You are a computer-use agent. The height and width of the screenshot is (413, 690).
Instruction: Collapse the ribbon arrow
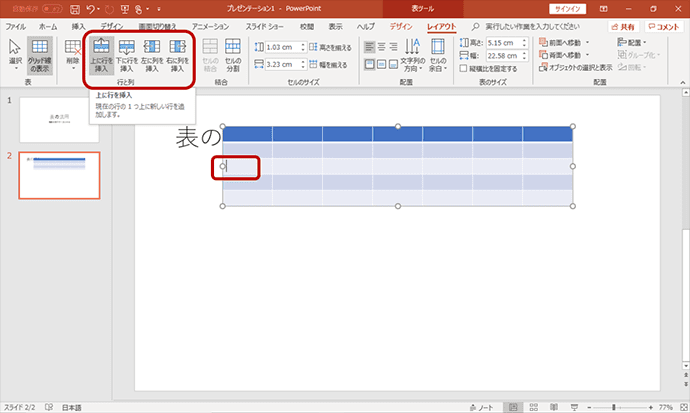coord(683,82)
